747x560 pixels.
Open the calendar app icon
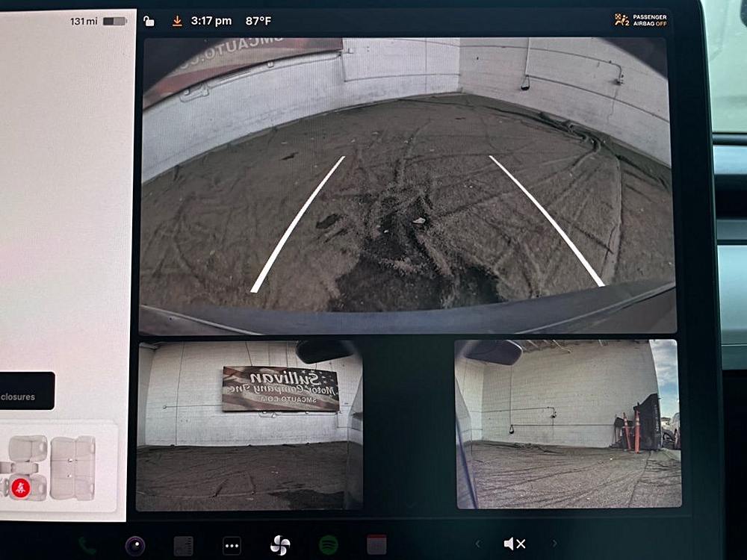coord(376,545)
